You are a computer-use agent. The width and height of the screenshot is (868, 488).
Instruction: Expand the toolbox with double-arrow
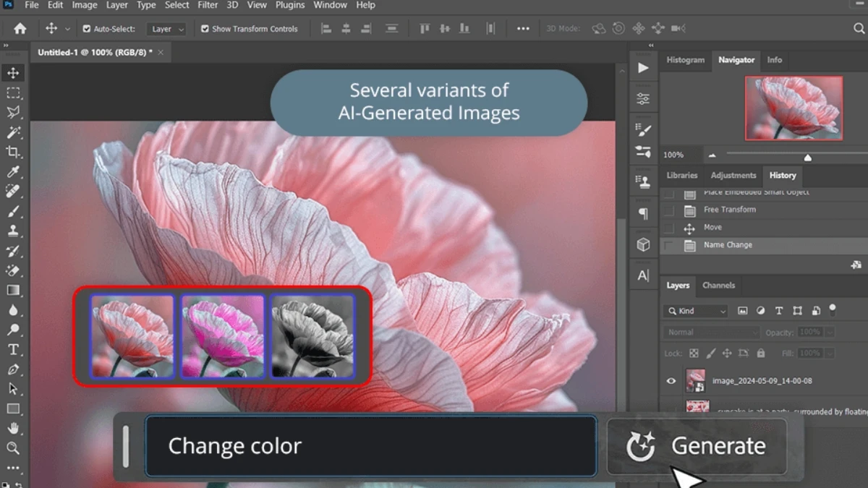(x=6, y=45)
